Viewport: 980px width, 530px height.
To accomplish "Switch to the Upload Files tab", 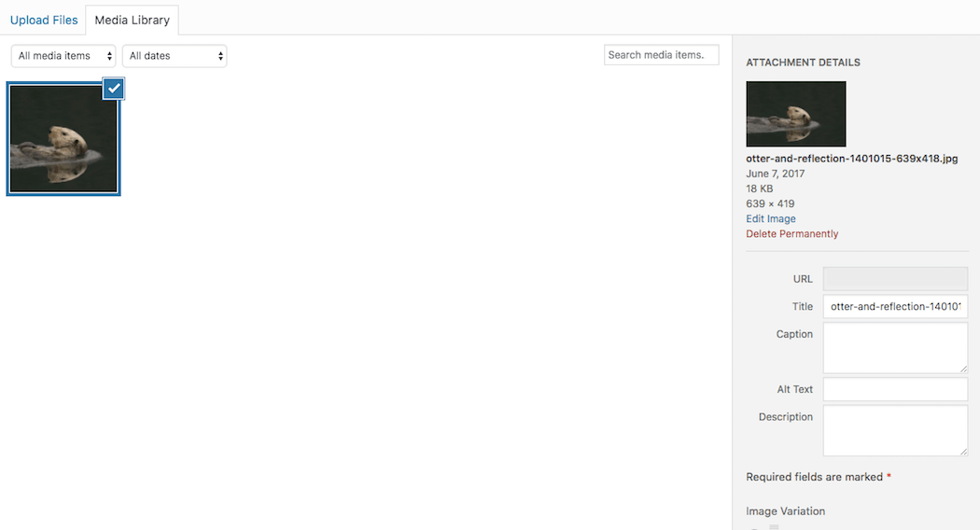I will click(x=44, y=20).
